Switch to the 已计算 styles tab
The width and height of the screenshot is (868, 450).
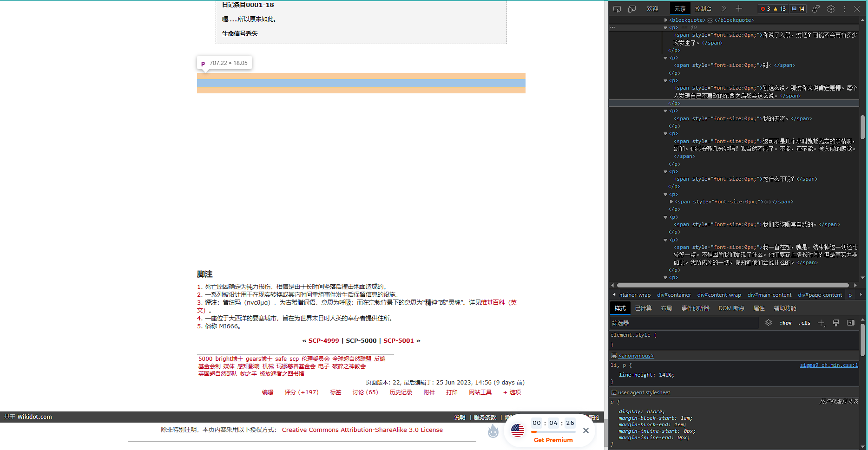(644, 308)
